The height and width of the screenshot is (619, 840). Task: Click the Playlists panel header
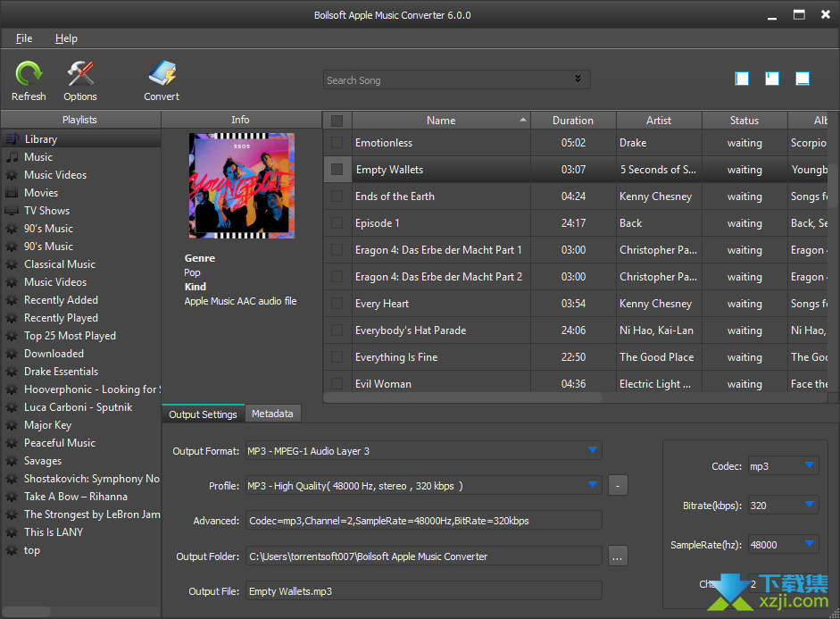tap(79, 120)
